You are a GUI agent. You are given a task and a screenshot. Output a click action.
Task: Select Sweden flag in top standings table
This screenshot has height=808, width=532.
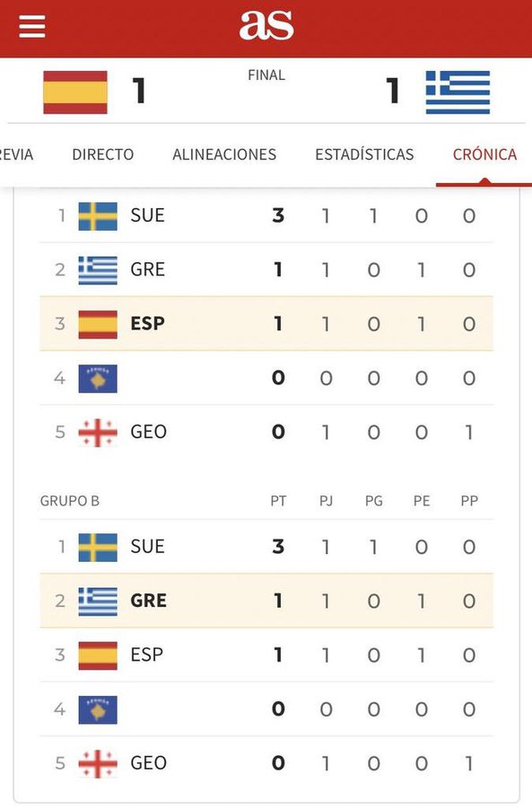[98, 215]
